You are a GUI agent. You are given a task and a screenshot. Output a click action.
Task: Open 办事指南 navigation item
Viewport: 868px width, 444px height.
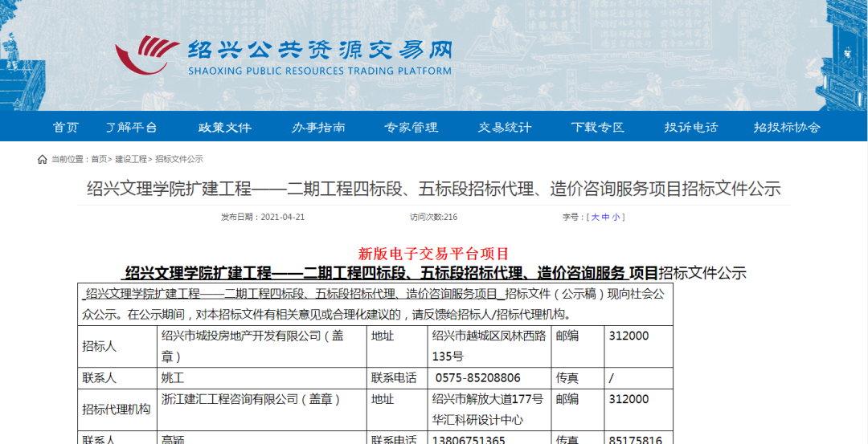318,127
